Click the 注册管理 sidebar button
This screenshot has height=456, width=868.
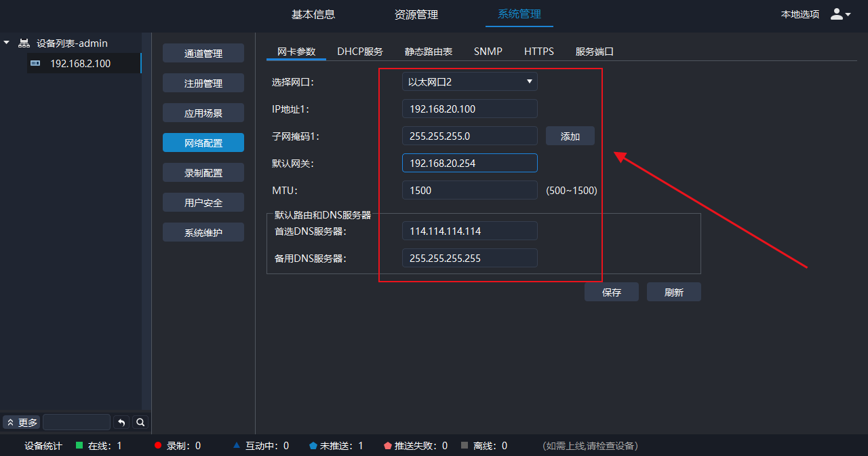(203, 83)
